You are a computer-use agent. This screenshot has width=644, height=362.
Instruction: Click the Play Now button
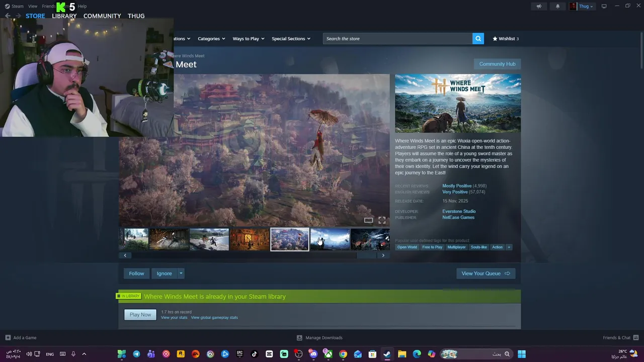pyautogui.click(x=140, y=315)
